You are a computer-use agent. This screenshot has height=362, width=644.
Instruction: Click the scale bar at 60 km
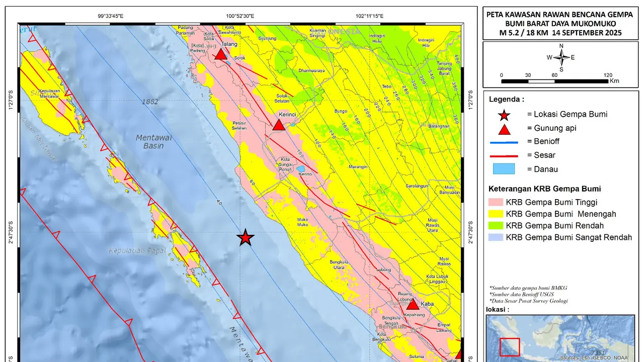[554, 80]
